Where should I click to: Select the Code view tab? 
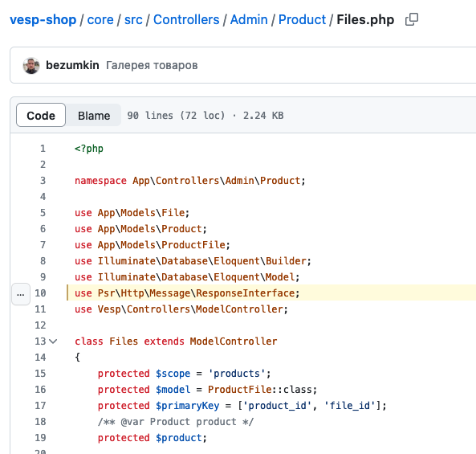[41, 116]
